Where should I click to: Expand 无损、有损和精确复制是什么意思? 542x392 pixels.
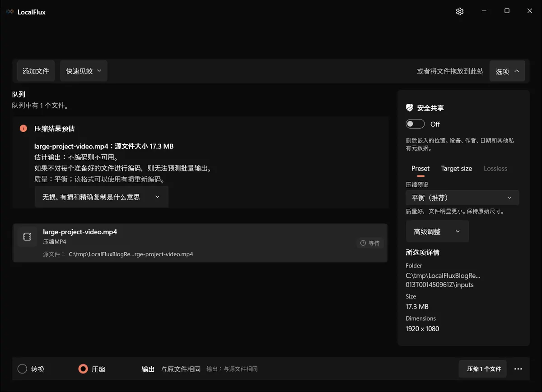coord(102,197)
